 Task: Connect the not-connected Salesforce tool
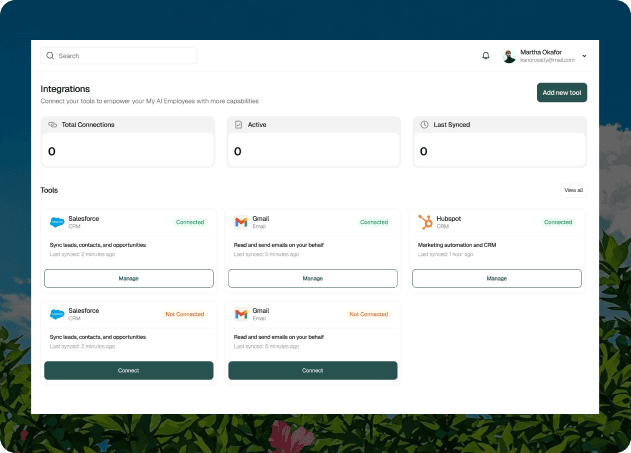pyautogui.click(x=129, y=370)
